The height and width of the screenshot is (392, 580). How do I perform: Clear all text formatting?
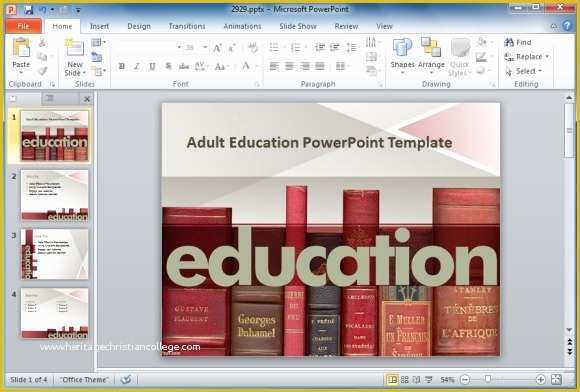253,48
